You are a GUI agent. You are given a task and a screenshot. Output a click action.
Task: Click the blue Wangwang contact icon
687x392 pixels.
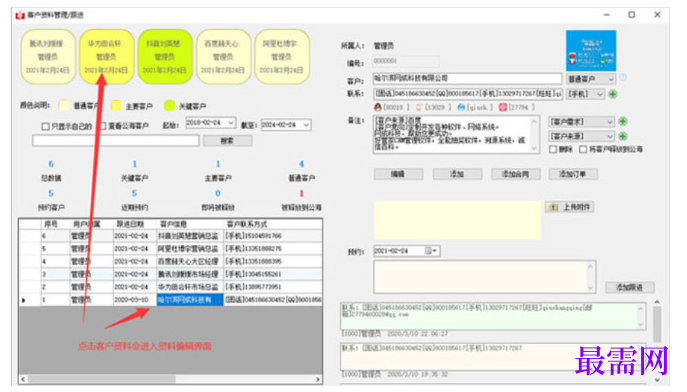[x=461, y=107]
